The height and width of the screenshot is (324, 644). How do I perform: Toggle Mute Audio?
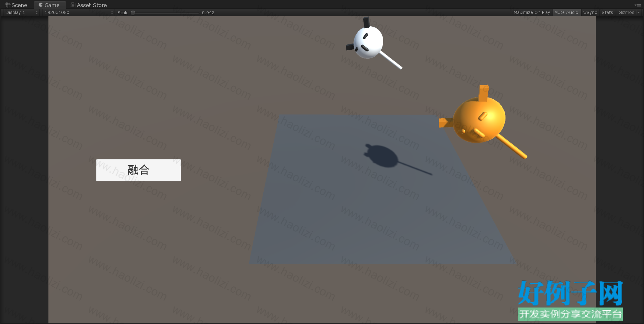coord(566,12)
